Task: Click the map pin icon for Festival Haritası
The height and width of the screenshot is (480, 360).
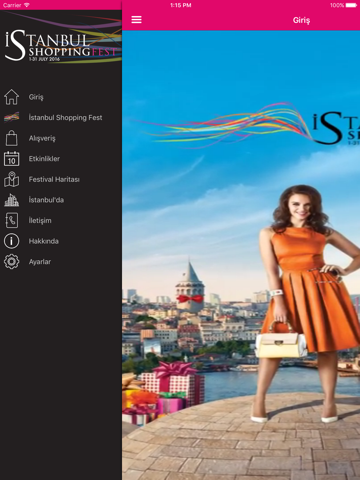Action: [11, 179]
